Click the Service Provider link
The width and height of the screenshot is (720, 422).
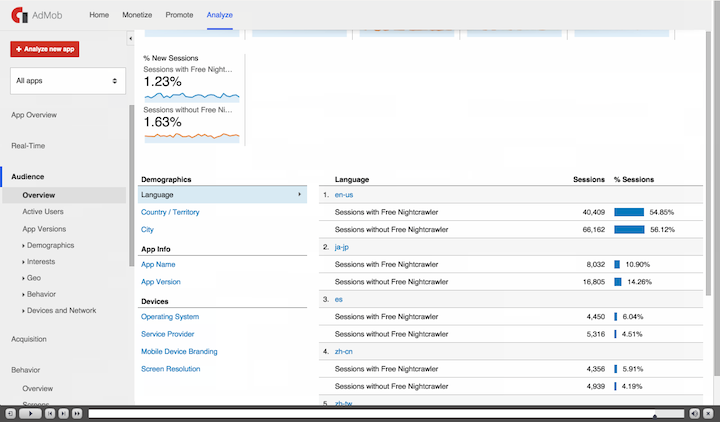click(x=168, y=334)
